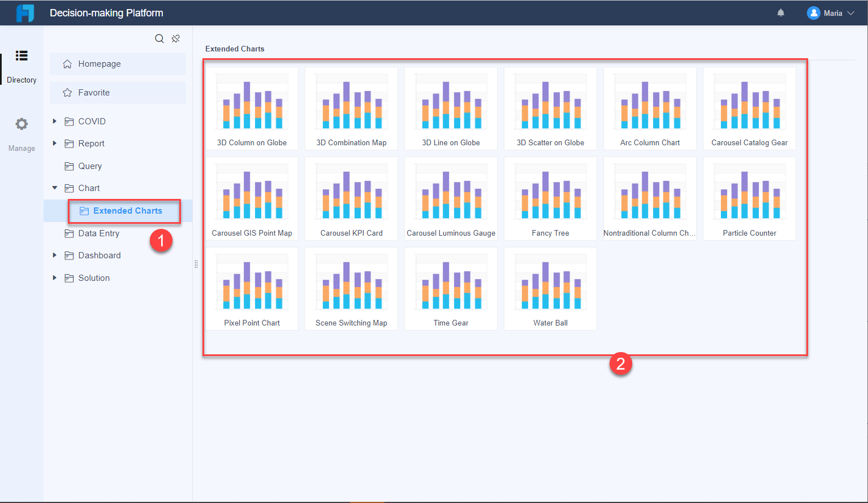868x503 pixels.
Task: Expand the Dashboard tree node
Action: coord(55,255)
